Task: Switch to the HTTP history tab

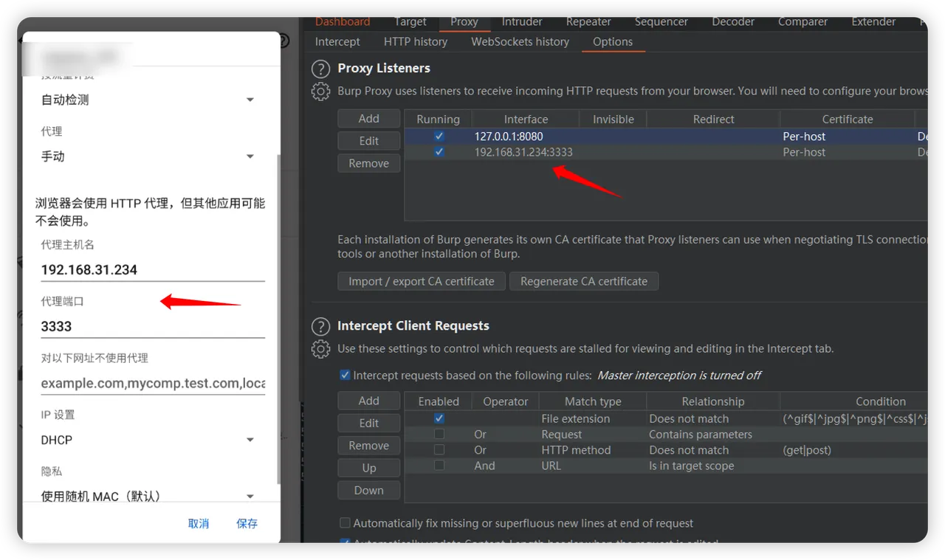Action: (x=416, y=41)
